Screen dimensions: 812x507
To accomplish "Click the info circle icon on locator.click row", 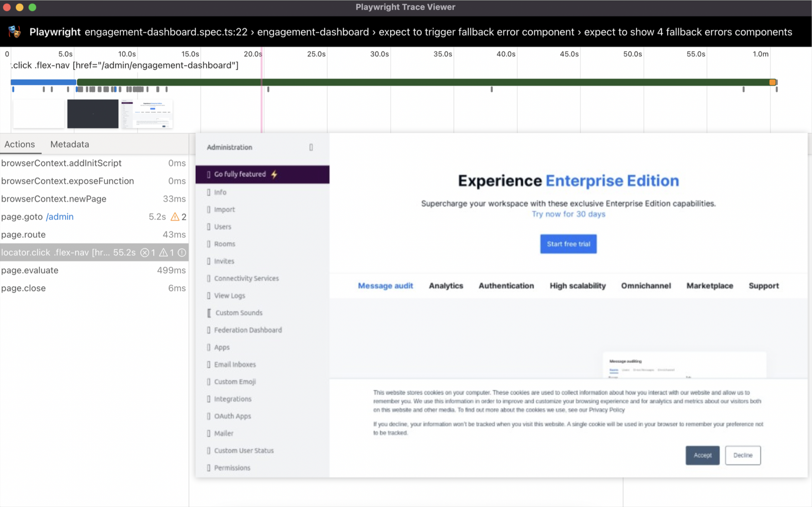I will [x=182, y=252].
